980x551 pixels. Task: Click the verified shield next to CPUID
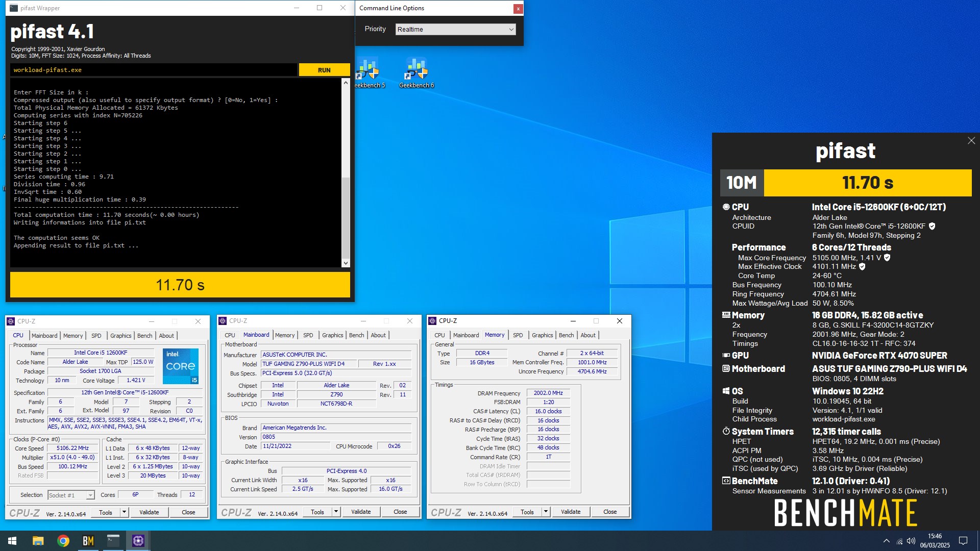pos(932,226)
